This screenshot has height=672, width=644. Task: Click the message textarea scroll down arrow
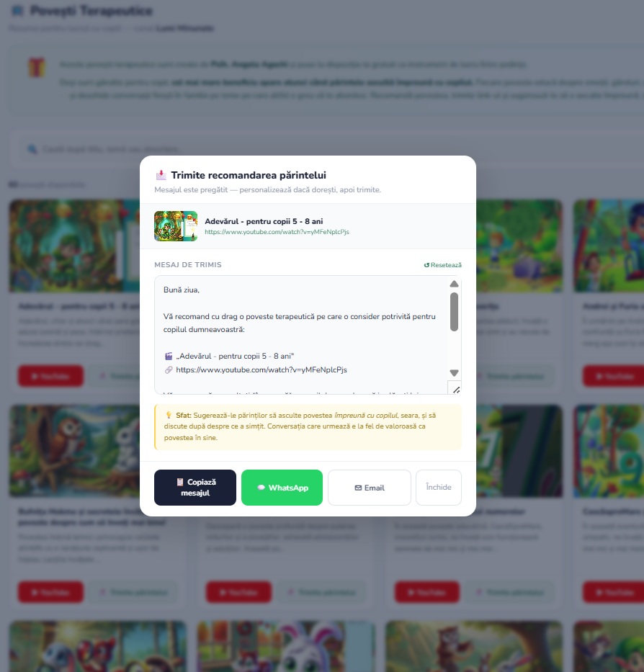click(454, 372)
